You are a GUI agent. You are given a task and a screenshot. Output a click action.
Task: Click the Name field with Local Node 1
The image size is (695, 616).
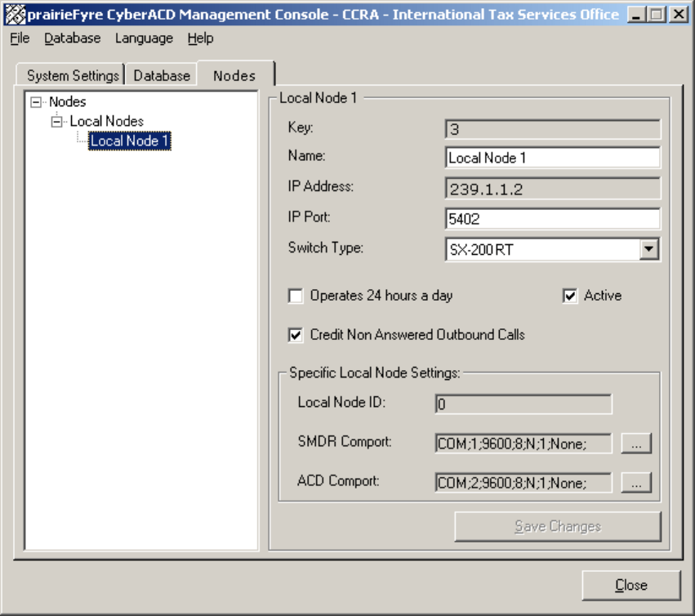point(553,158)
